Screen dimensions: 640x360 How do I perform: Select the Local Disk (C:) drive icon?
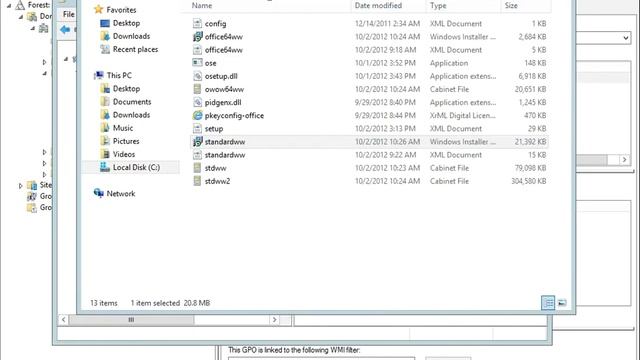coord(105,167)
